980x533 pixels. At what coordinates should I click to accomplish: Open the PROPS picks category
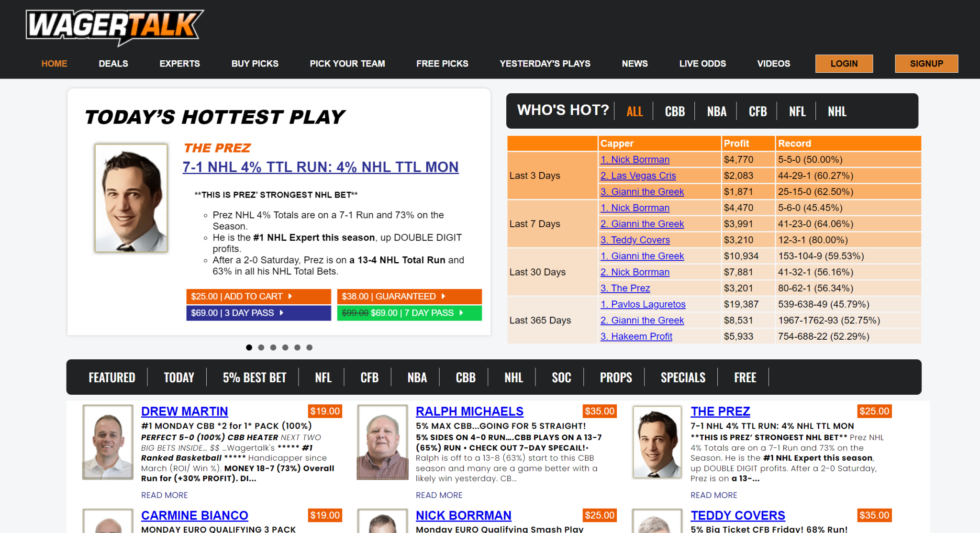pos(615,378)
